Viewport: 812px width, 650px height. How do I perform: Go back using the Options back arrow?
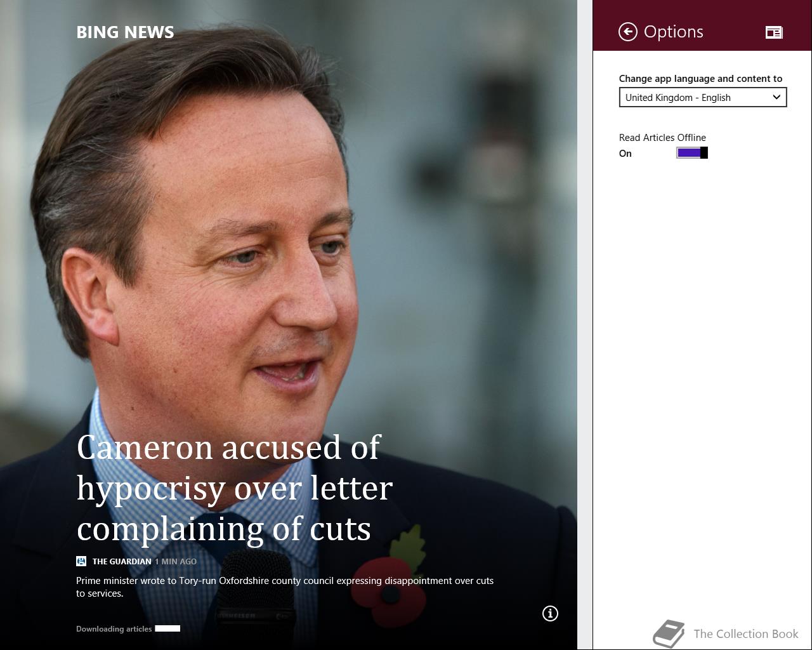coord(627,32)
